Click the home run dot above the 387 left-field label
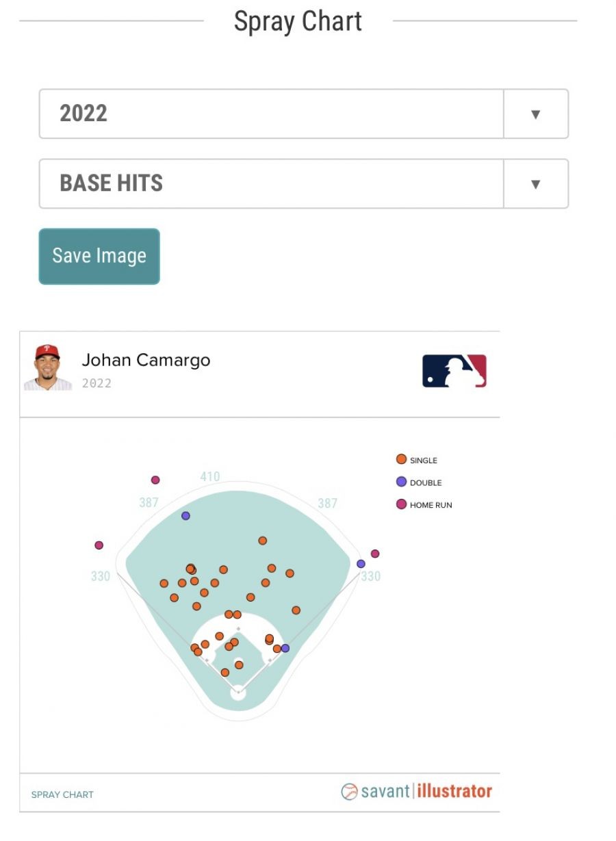616x841 pixels. click(155, 480)
